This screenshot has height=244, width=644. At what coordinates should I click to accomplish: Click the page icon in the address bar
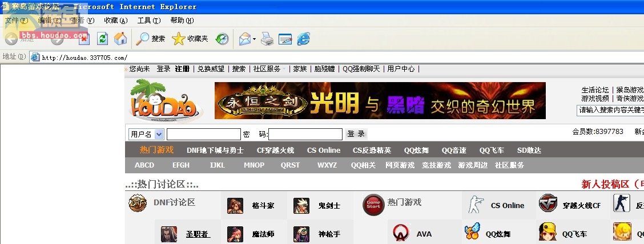tap(35, 58)
